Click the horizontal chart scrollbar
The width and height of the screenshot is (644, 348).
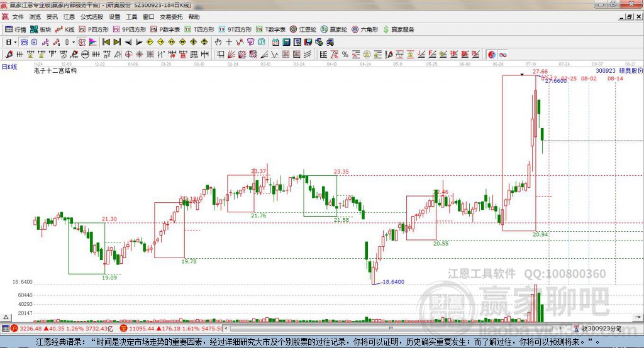(392, 329)
